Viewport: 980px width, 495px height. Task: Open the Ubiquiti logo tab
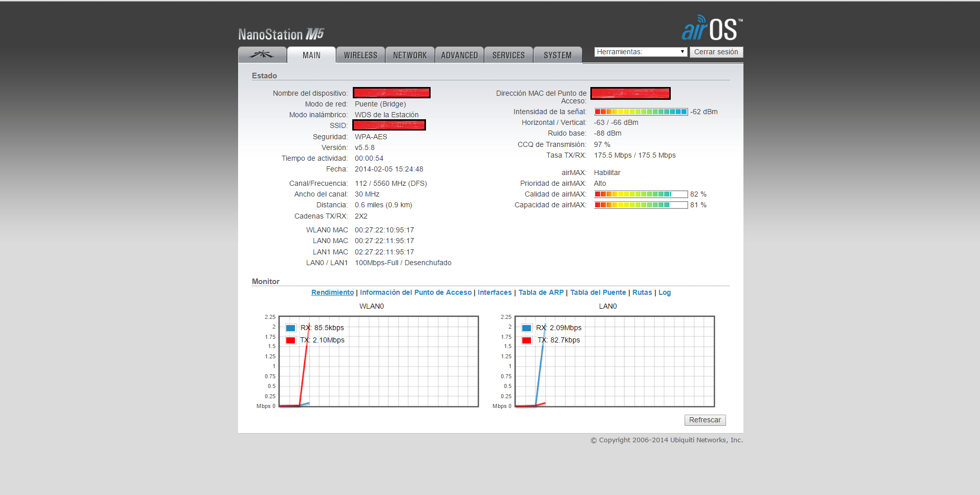(262, 55)
